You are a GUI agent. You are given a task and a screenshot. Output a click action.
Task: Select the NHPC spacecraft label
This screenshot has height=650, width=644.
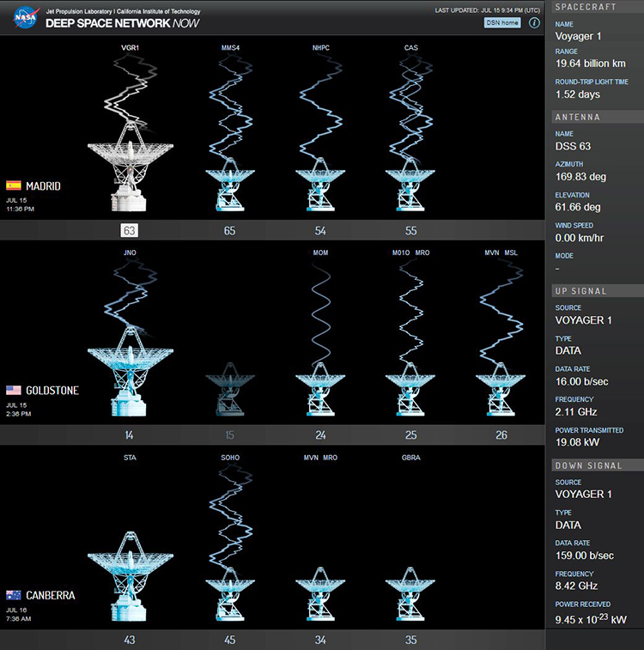[x=321, y=48]
